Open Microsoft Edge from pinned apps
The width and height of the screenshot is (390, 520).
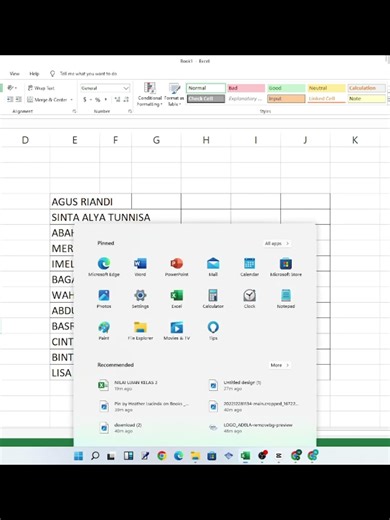coord(104,267)
